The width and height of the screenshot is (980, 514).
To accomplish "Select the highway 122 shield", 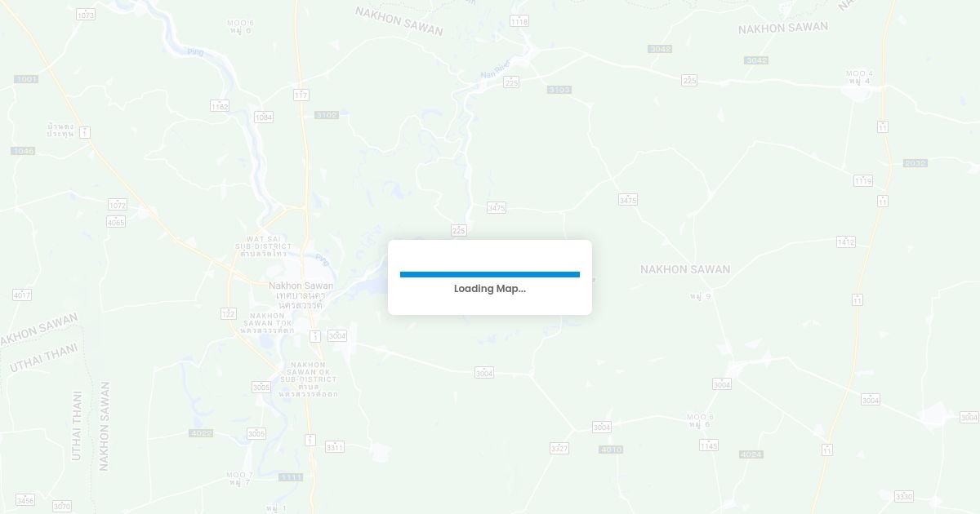I will pos(228,313).
